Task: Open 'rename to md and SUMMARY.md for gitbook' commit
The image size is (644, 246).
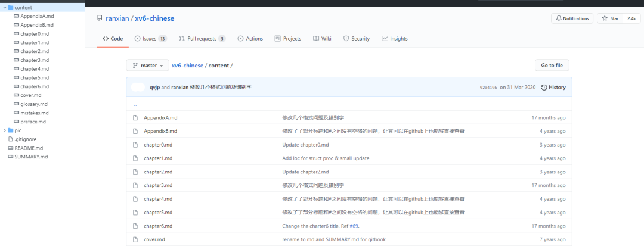Action: click(334, 239)
